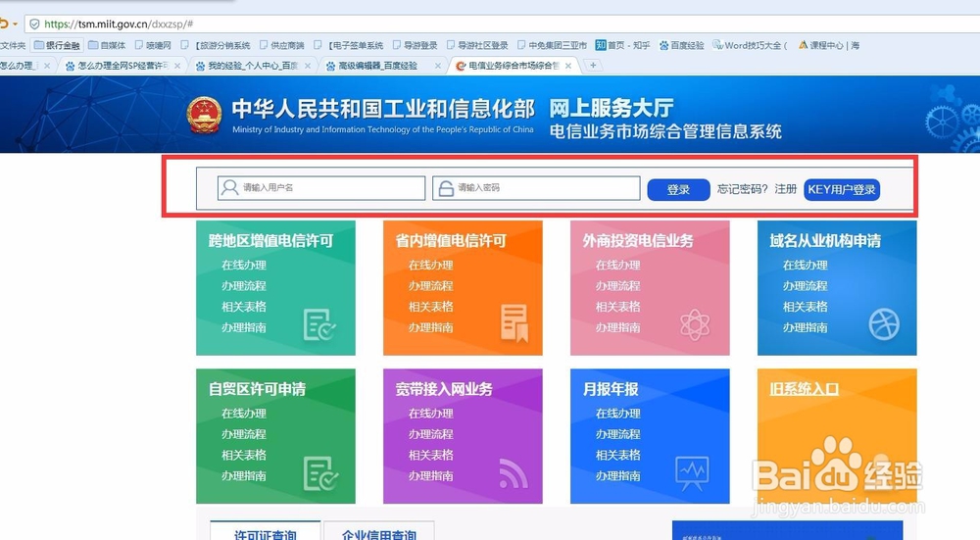Click the atom icon on 外商投资电信业务 card
The height and width of the screenshot is (540, 980).
[x=695, y=324]
